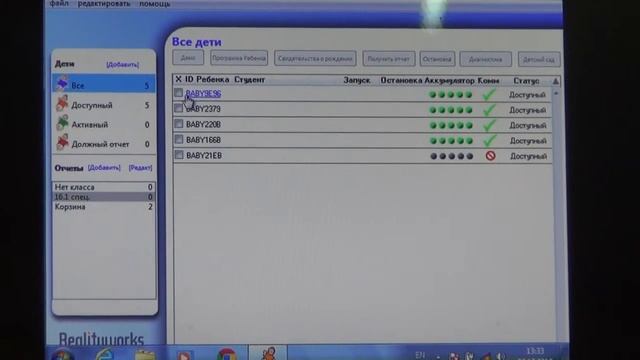Select the 'Нет класса' list entry
The height and width of the screenshot is (360, 640).
click(x=104, y=187)
